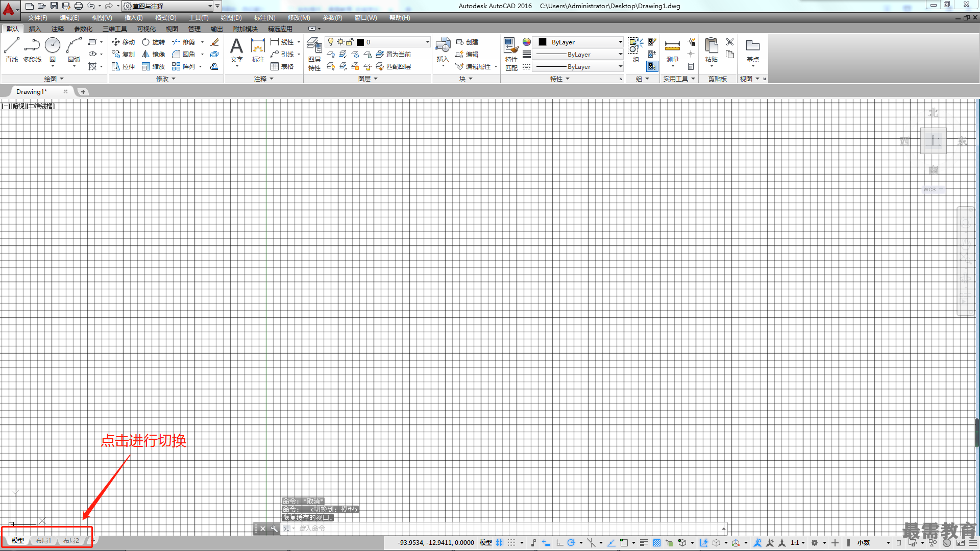Expand the 绘图 panel
The width and height of the screenshot is (980, 551).
tap(54, 79)
